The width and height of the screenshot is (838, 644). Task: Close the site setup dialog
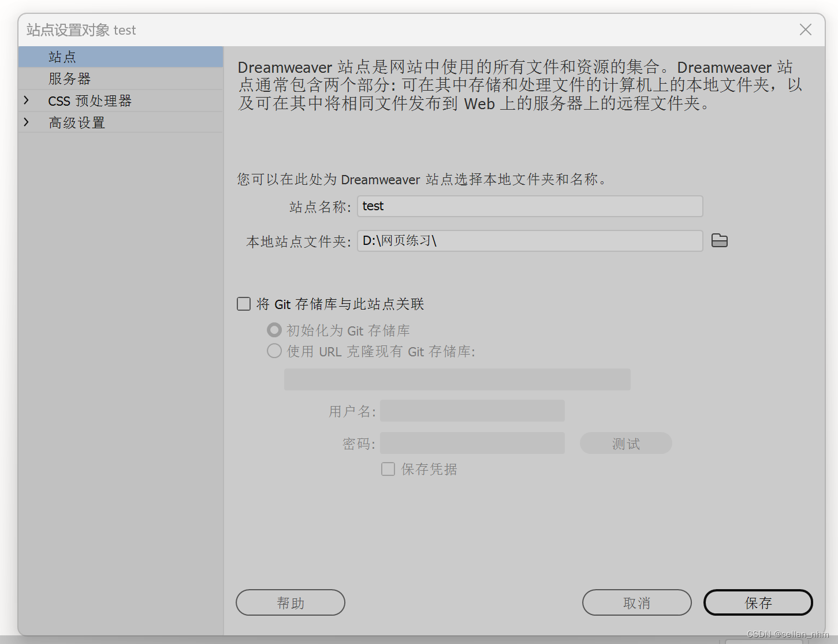tap(805, 29)
